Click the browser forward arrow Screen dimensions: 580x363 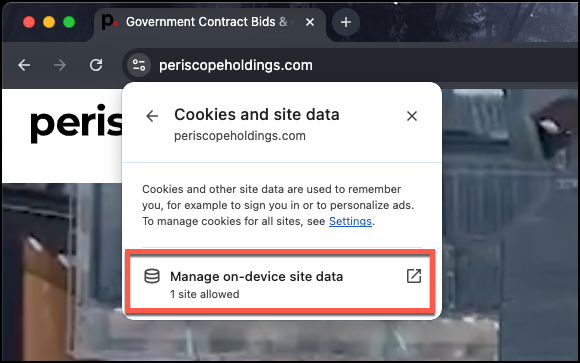(60, 65)
